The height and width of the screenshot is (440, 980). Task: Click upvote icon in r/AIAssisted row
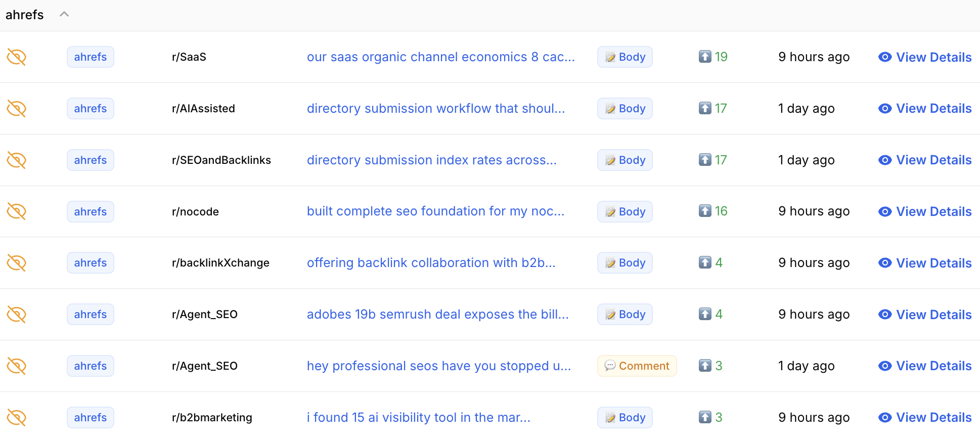point(705,108)
